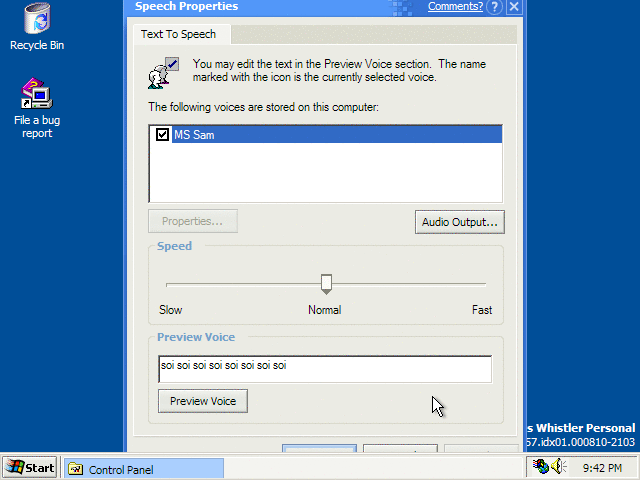This screenshot has height=480, width=640.
Task: Click the Preview Voice button
Action: pos(203,401)
